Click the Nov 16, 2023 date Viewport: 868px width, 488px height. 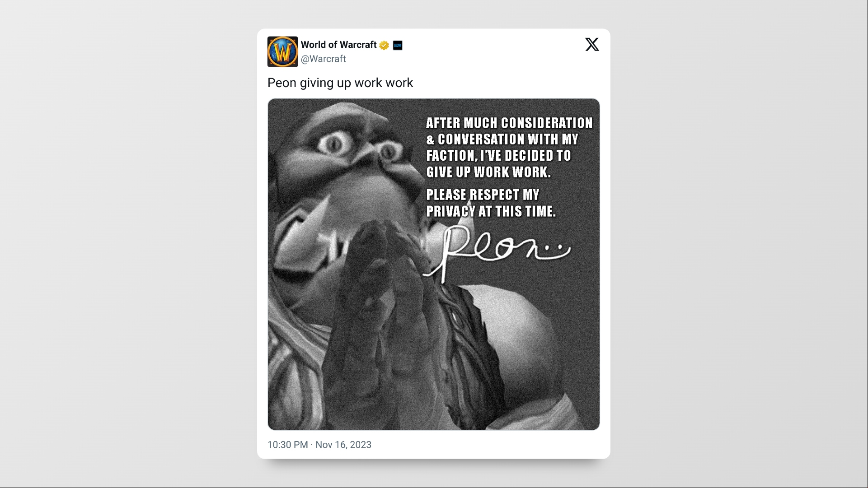(x=343, y=445)
